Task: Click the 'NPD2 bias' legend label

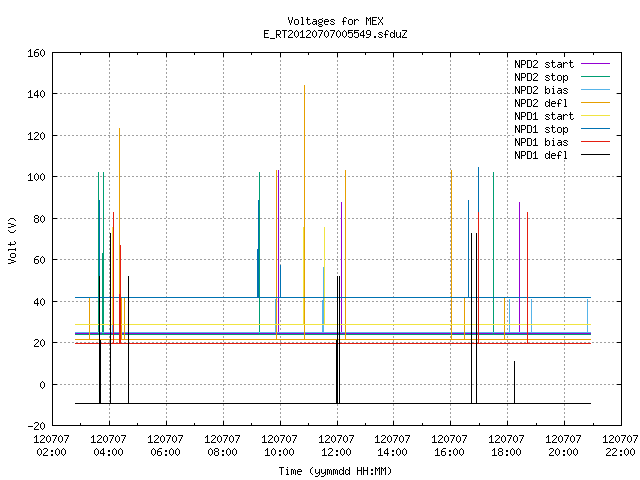Action: (x=541, y=90)
